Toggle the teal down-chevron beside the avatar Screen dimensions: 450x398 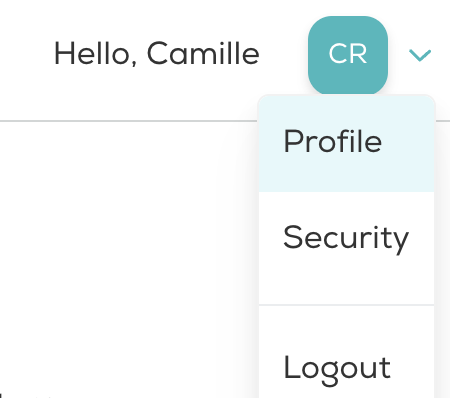point(420,55)
